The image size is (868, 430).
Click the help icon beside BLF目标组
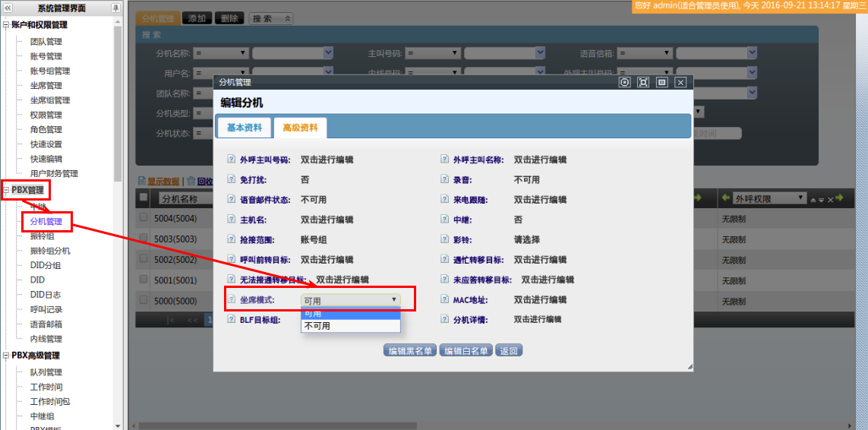click(232, 321)
